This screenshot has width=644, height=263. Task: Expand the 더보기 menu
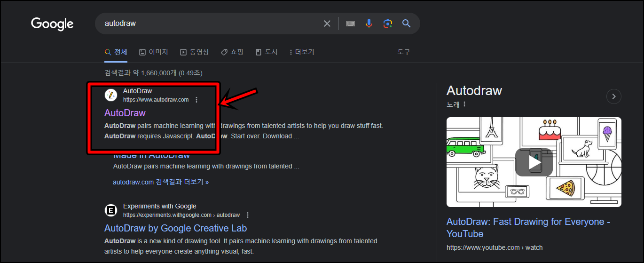(302, 52)
